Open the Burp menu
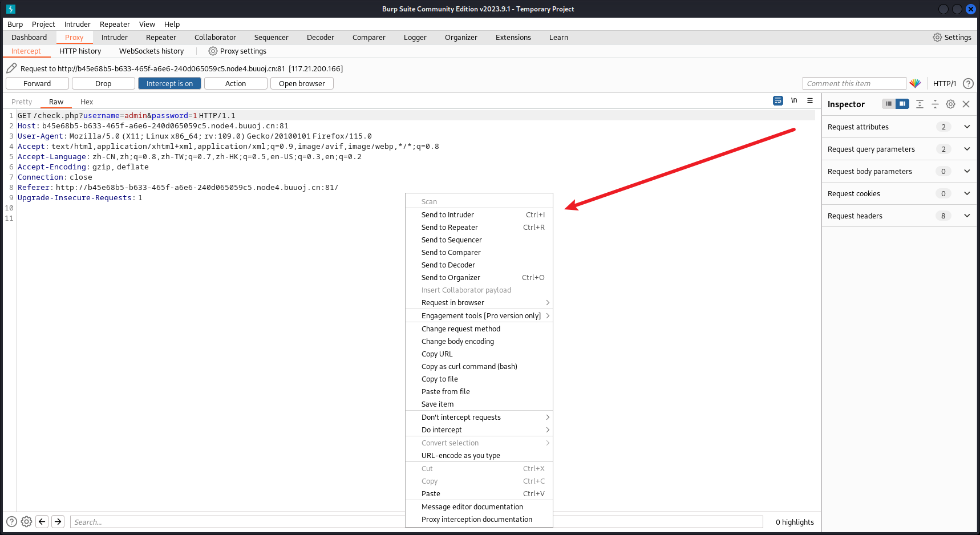This screenshot has height=535, width=980. (15, 24)
